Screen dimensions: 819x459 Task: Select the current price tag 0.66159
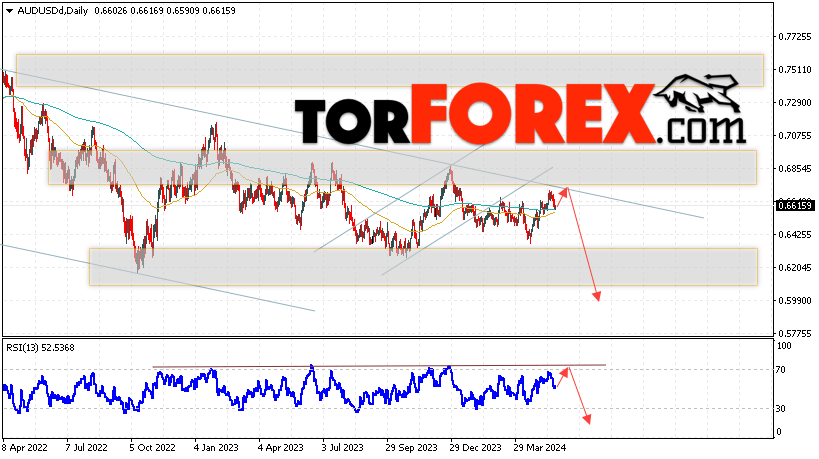click(x=795, y=205)
